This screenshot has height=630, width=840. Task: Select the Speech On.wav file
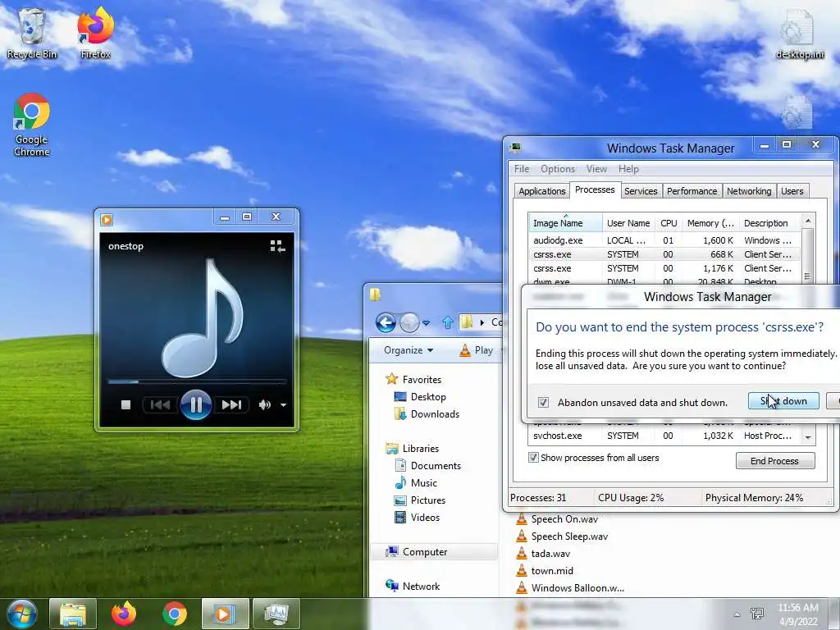point(557,519)
